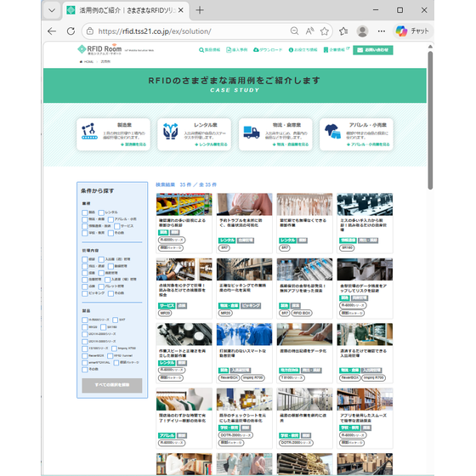Screen dimensions: 476x476
Task: Click the RFID Room logo
Action: 100,49
